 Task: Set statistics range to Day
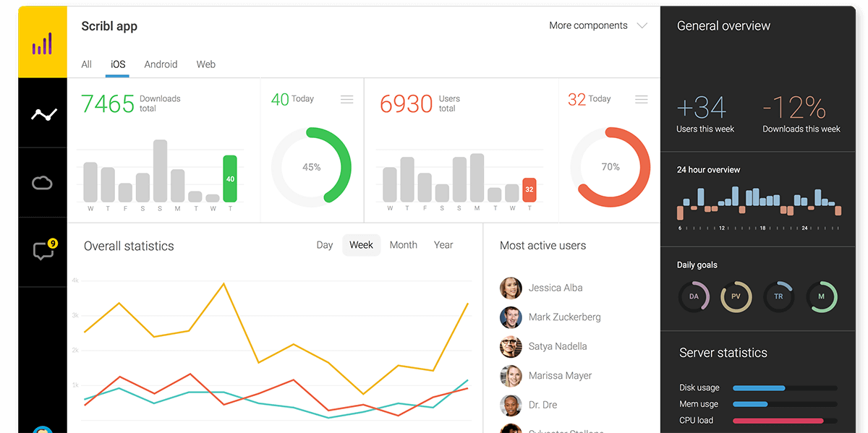325,245
